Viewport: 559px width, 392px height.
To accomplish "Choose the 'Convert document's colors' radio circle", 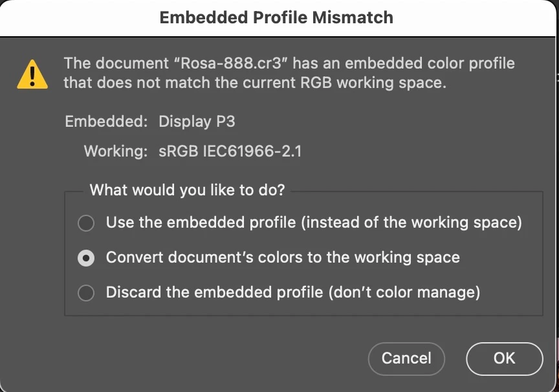I will coord(85,258).
